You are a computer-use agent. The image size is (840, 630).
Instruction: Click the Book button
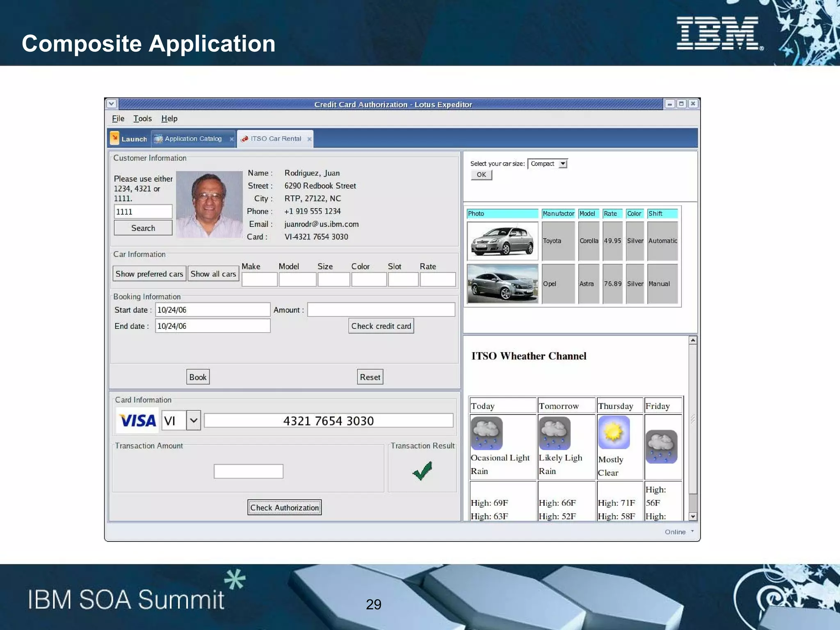[x=198, y=377]
